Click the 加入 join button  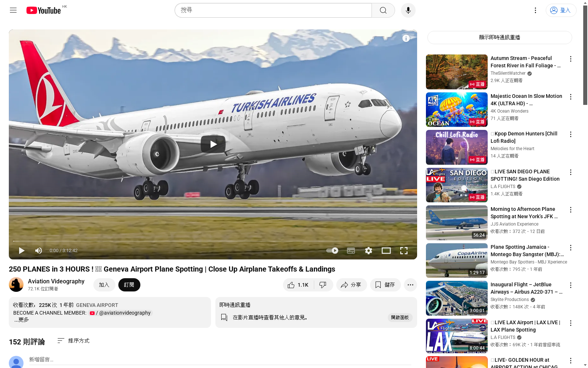104,285
